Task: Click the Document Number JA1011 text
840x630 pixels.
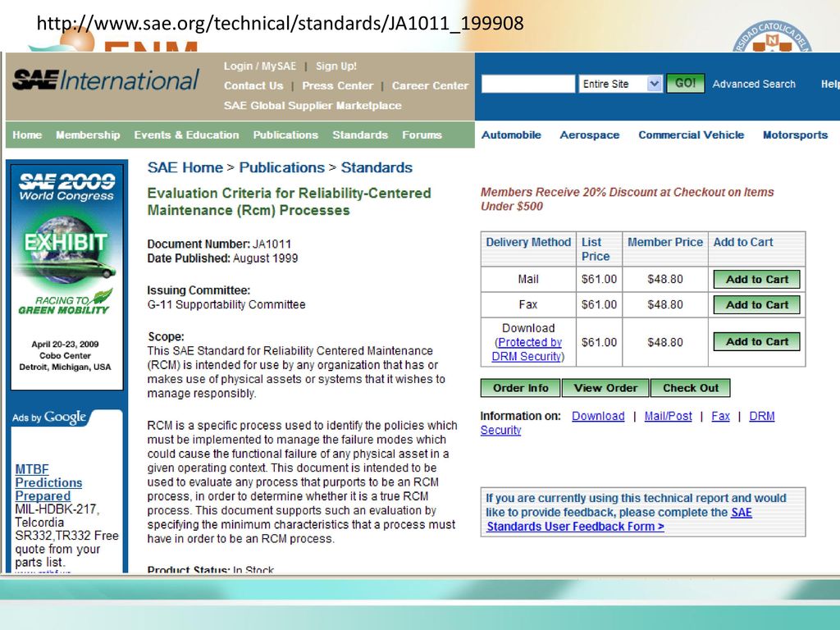Action: pos(219,244)
